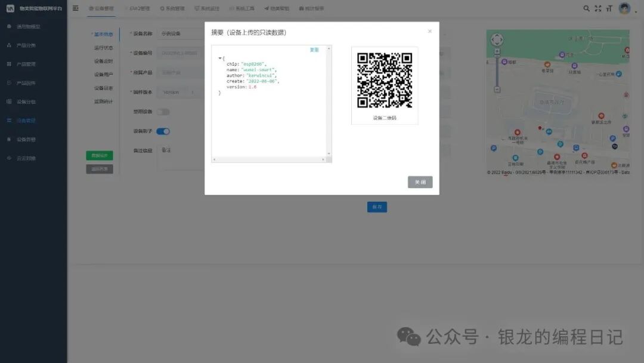644x363 pixels.
Task: Open 云云对接 at sidebar bottom
Action: point(26,158)
